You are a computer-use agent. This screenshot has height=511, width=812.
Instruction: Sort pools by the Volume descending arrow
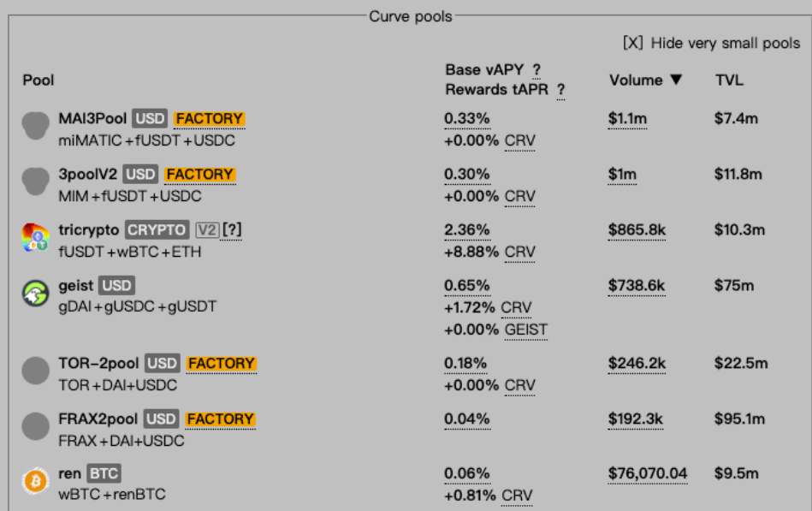(676, 80)
